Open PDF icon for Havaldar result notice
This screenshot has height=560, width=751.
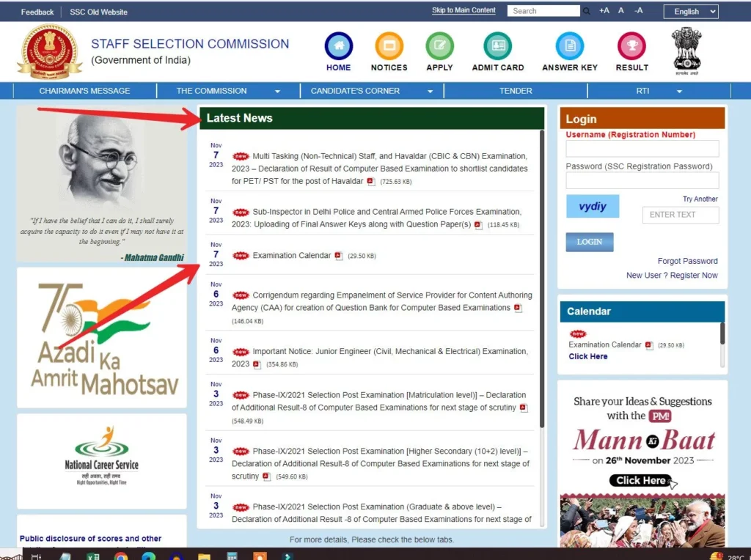coord(370,181)
